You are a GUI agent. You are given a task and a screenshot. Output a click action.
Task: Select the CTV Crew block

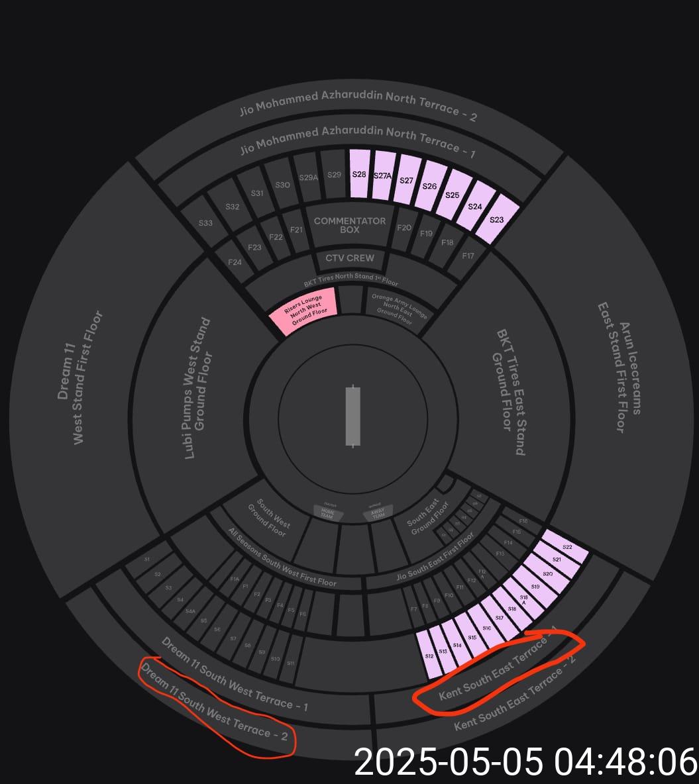(x=350, y=258)
